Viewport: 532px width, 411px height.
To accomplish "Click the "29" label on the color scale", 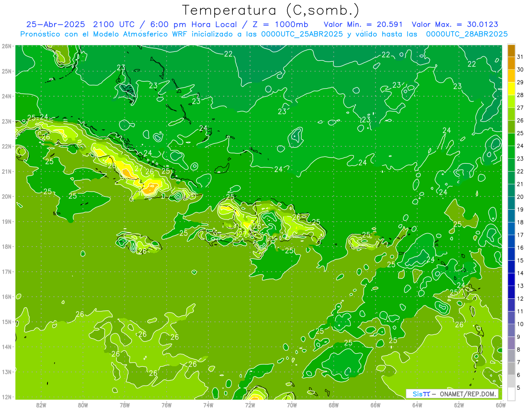I will 520,82.
